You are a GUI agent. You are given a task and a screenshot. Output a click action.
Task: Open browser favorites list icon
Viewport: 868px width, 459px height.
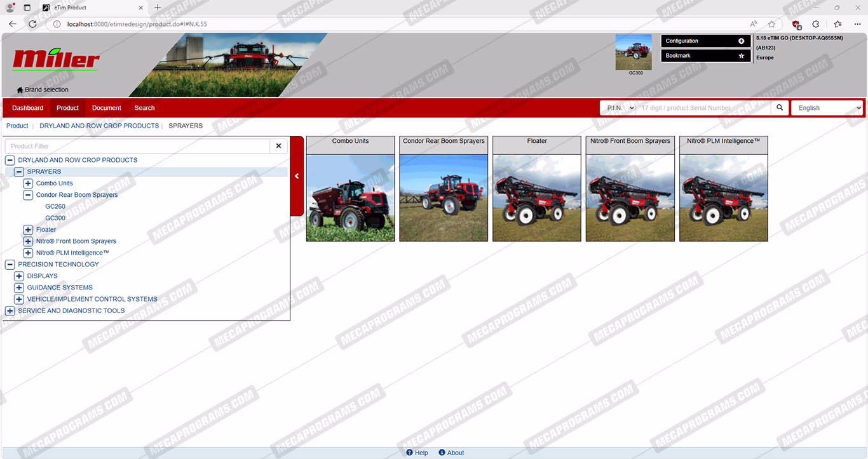837,24
